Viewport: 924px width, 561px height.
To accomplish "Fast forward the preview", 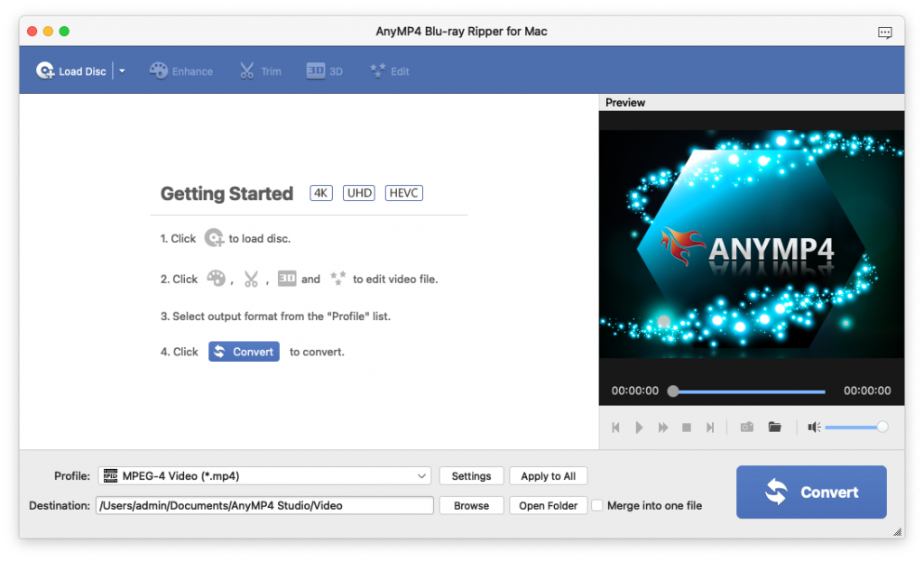I will (x=663, y=428).
